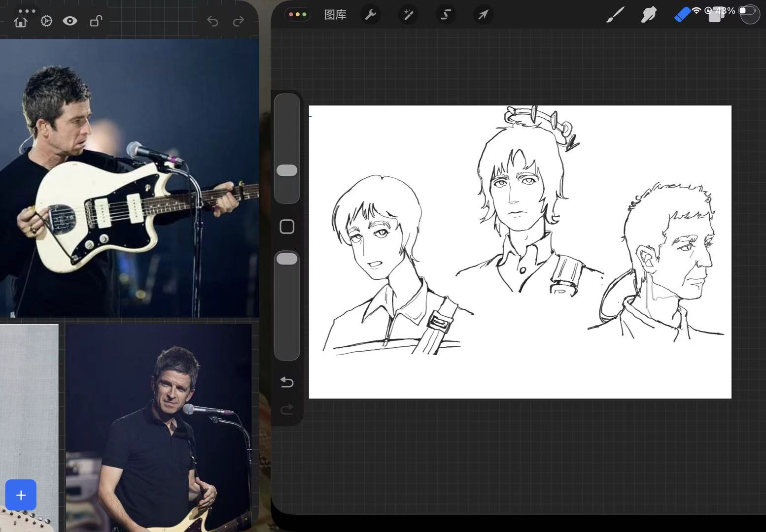The height and width of the screenshot is (532, 766).
Task: Tap the square modify button on sidebar
Action: tap(287, 227)
